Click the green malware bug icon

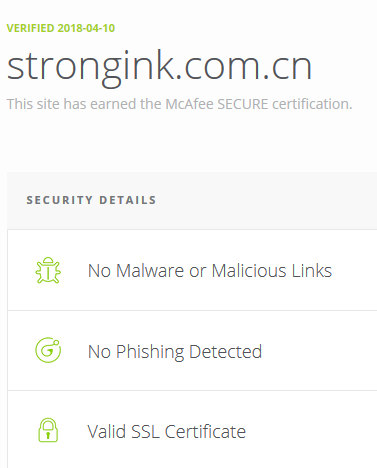click(x=48, y=270)
